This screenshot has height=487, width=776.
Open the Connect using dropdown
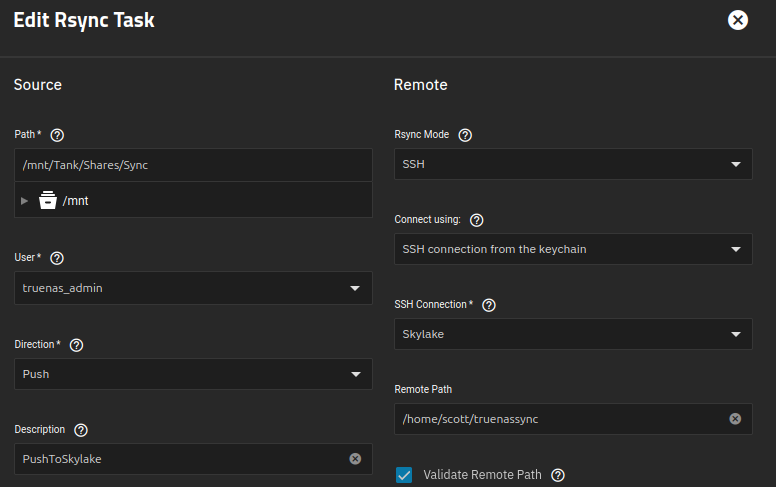point(573,249)
